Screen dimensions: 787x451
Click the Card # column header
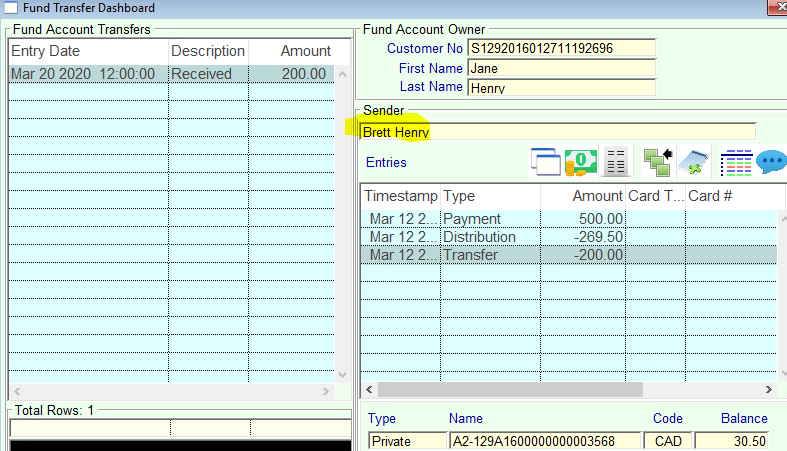[x=735, y=196]
